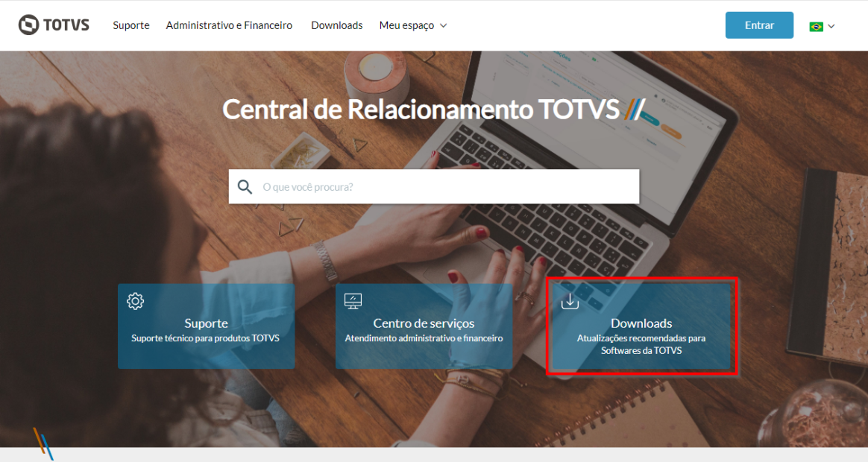Viewport: 868px width, 462px height.
Task: Click the 'O que você procura?' search field
Action: (x=434, y=187)
